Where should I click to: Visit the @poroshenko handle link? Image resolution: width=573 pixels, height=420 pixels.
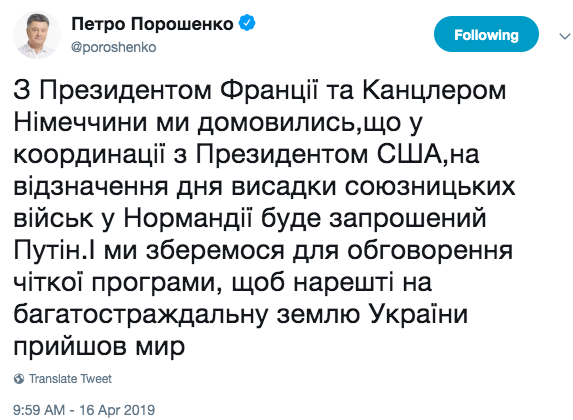pyautogui.click(x=114, y=47)
